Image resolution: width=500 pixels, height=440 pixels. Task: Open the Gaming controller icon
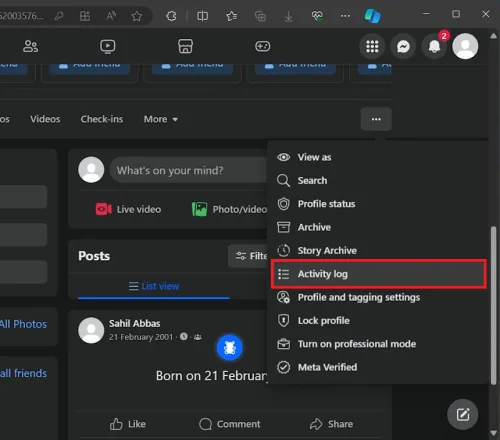[263, 46]
